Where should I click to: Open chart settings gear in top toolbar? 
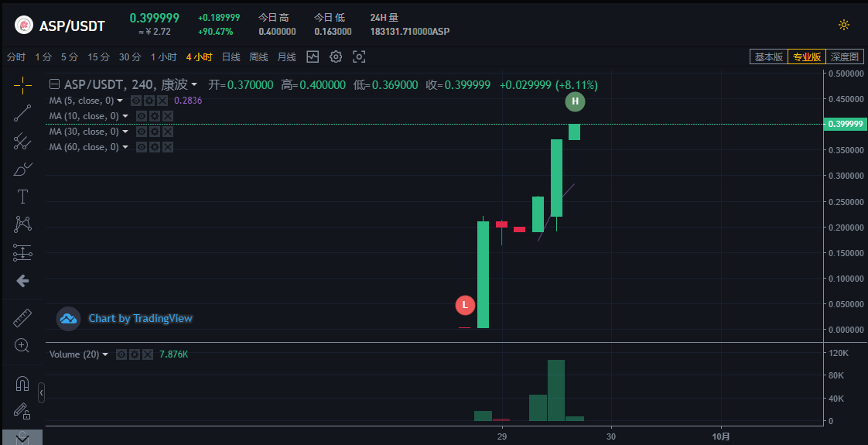click(x=336, y=56)
